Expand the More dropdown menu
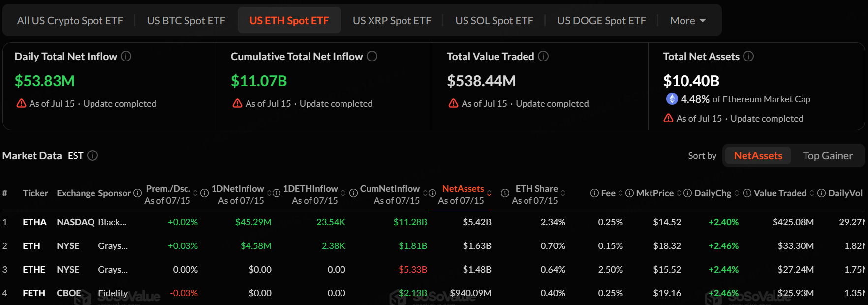Screen dimensions: 868x305 point(688,20)
